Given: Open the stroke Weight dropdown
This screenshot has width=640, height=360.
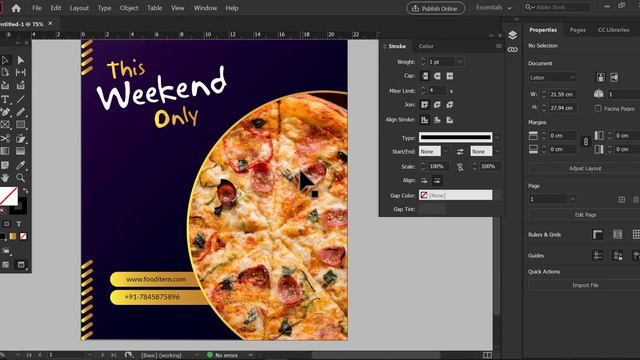Looking at the screenshot, I should pyautogui.click(x=460, y=62).
